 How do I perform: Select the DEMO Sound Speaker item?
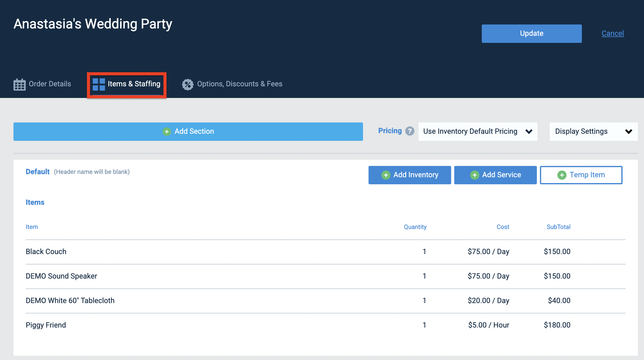[x=326, y=276]
